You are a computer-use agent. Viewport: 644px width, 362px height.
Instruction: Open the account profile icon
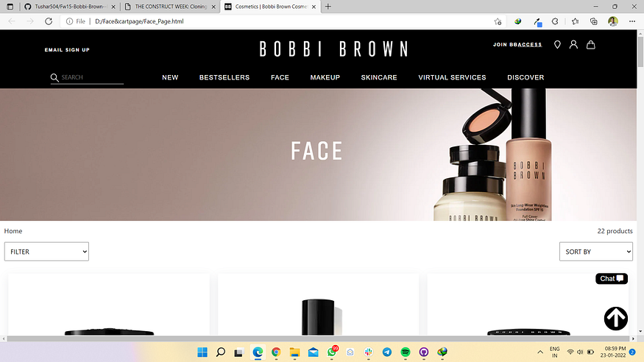[573, 44]
